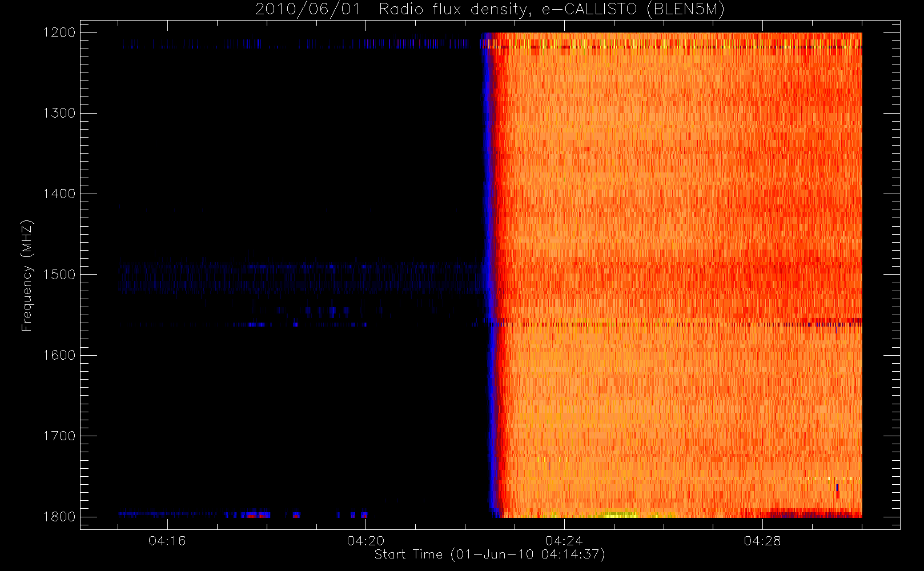
Task: Select the 1800 frequency tick label
Action: coord(60,517)
